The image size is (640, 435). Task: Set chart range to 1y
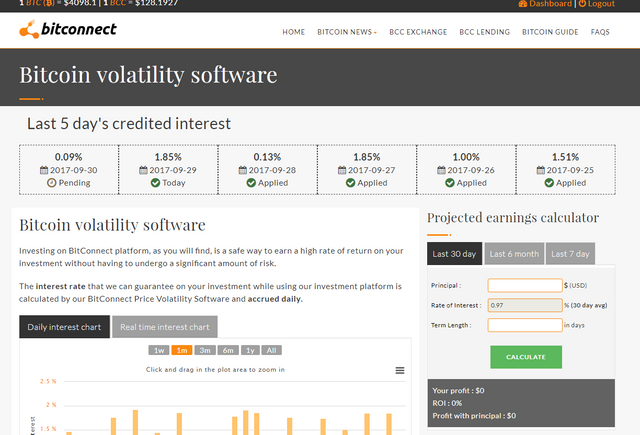point(250,350)
